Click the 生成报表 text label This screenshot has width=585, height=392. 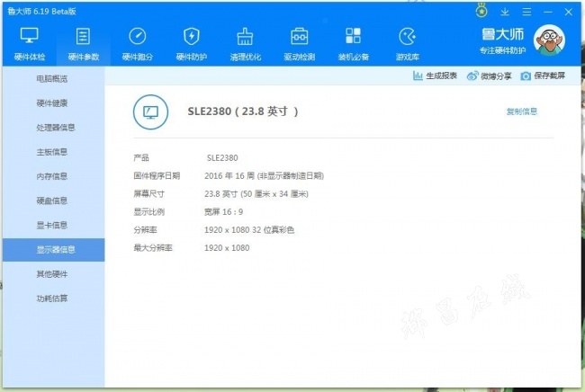pos(441,76)
